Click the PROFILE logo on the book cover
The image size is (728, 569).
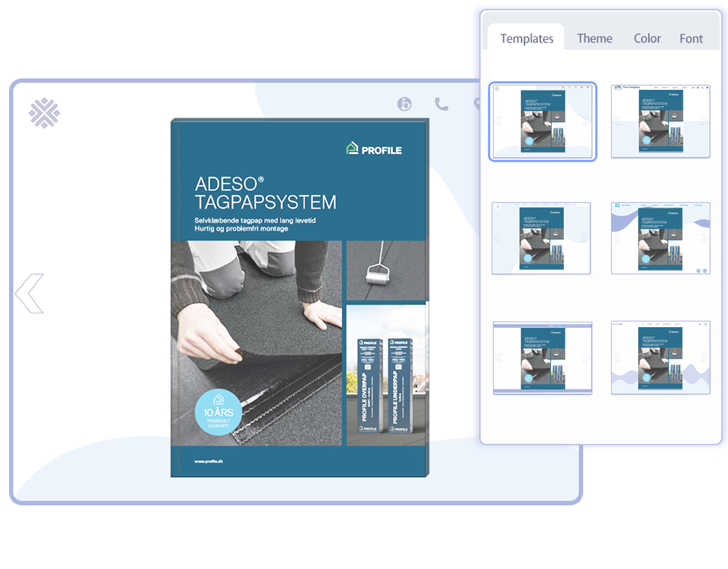[x=374, y=149]
